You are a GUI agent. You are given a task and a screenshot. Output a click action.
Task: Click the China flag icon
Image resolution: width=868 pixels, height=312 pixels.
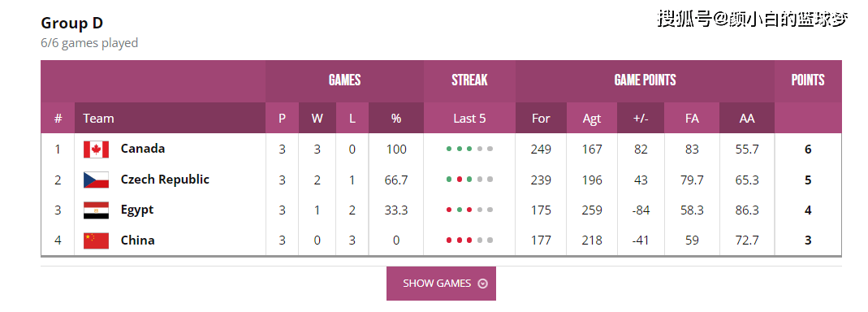coord(96,240)
